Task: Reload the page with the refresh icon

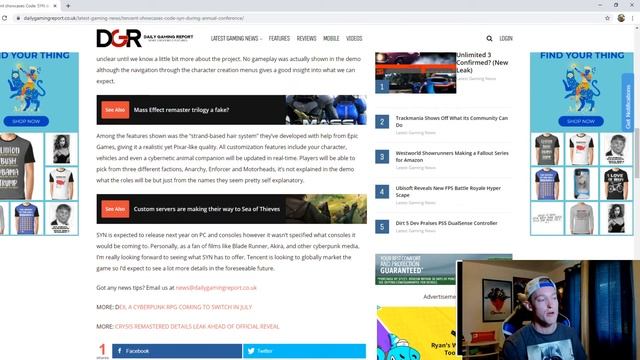Action: 4,18
